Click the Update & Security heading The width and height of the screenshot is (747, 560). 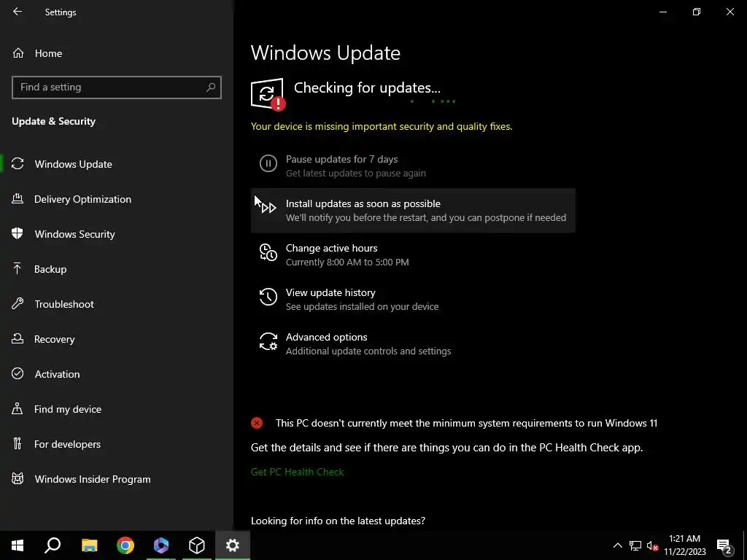coord(53,122)
